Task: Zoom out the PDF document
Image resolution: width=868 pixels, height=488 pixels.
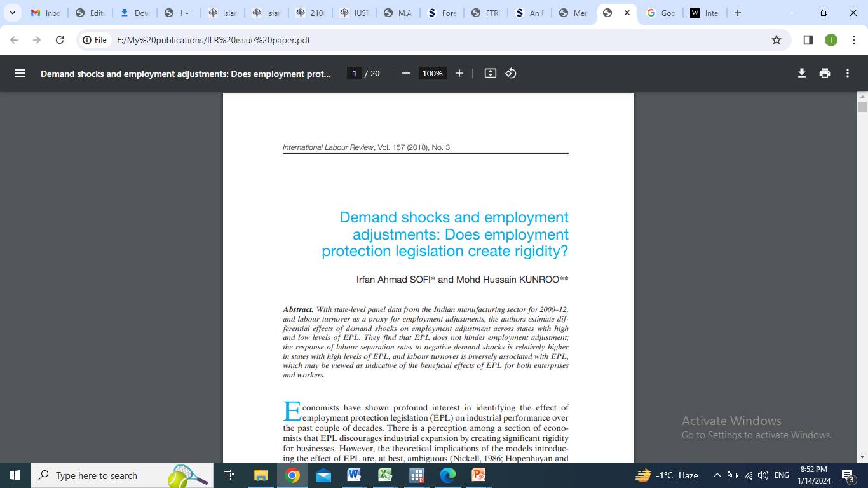Action: tap(405, 73)
